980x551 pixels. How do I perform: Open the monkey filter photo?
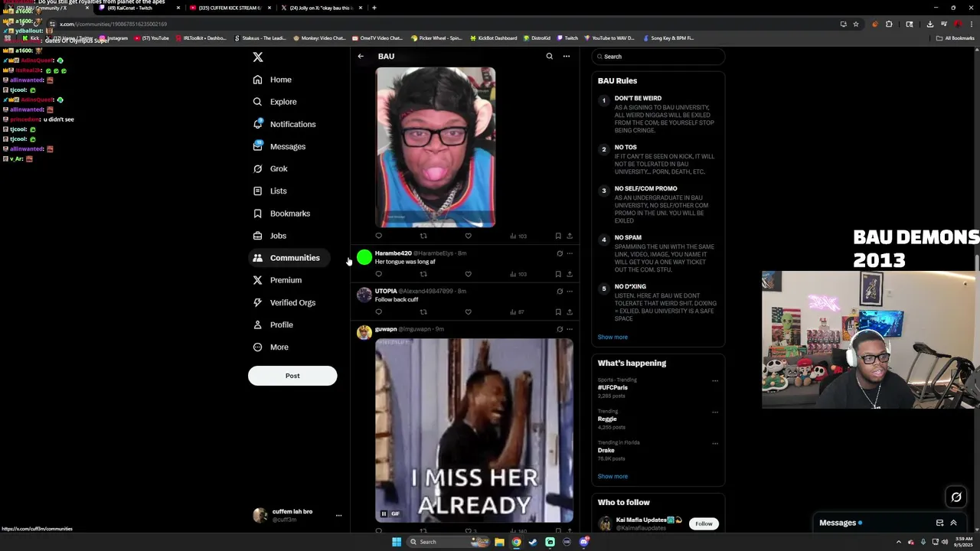point(435,148)
